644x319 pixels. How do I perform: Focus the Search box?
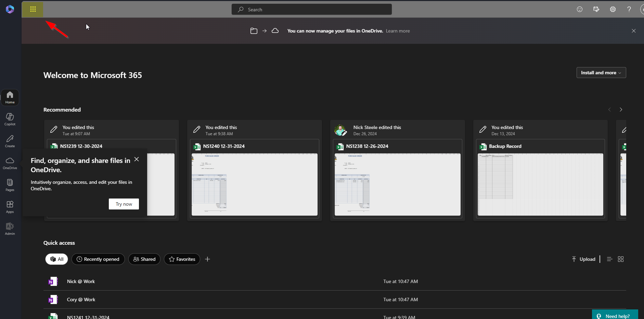[312, 10]
